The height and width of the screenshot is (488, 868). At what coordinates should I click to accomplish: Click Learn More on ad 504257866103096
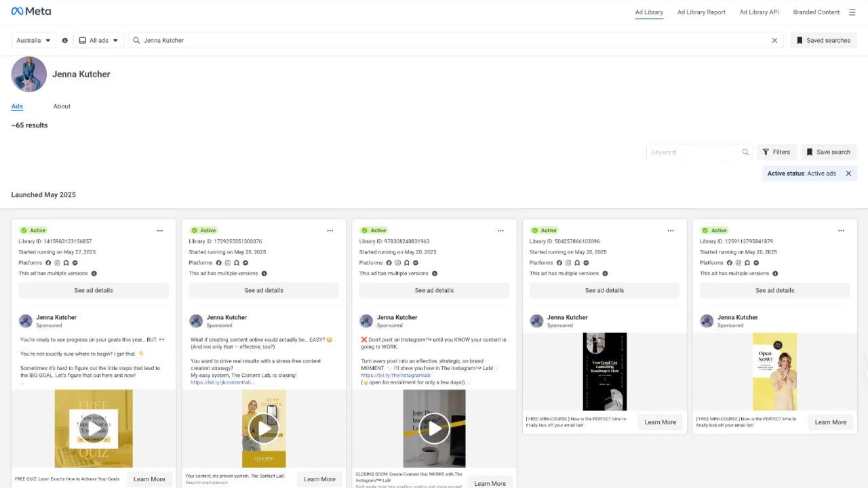pyautogui.click(x=660, y=422)
